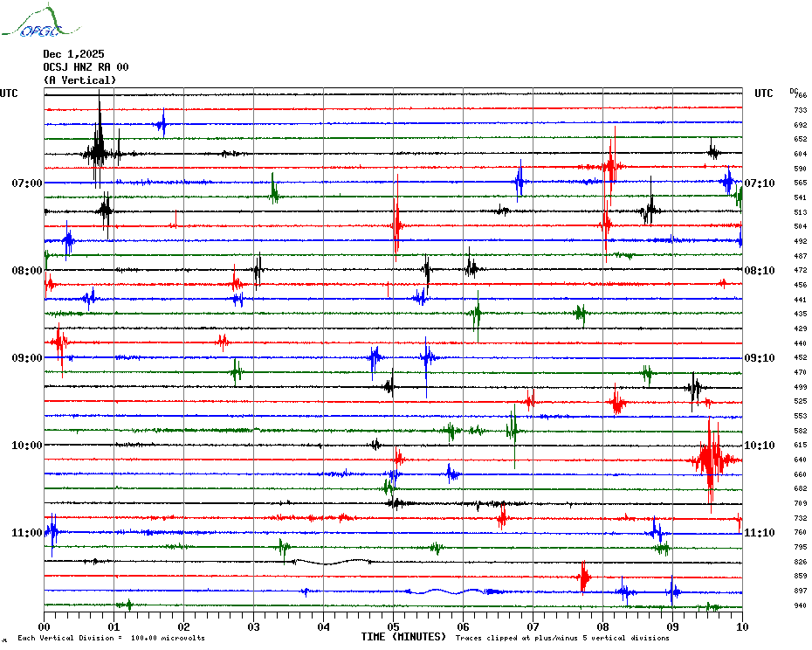Click the 05 minute tick label on bottom axis

pos(393,626)
